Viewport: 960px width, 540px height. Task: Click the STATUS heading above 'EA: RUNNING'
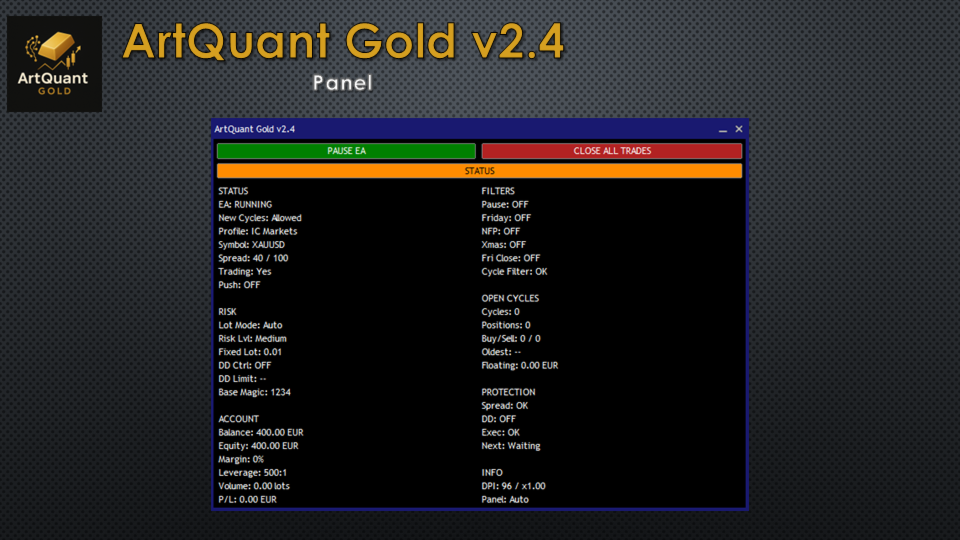[x=233, y=191]
